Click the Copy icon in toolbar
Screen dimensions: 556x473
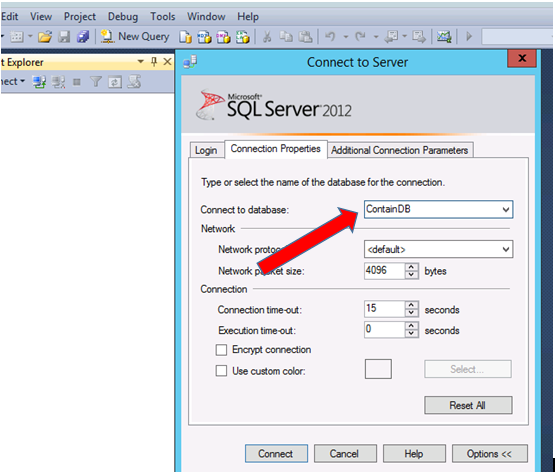286,37
